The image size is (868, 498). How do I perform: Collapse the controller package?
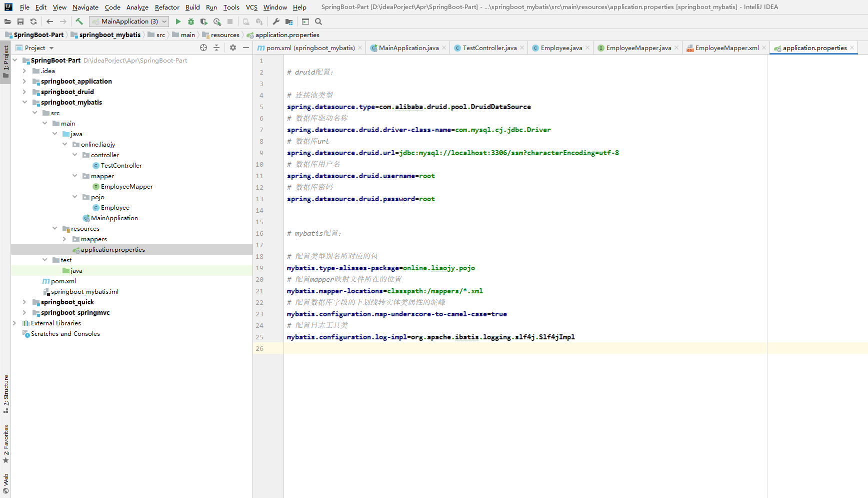74,155
